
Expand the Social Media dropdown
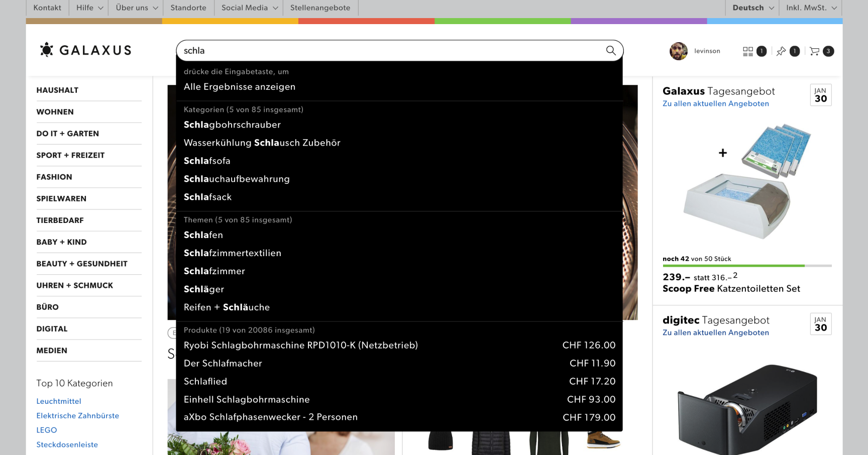tap(249, 8)
